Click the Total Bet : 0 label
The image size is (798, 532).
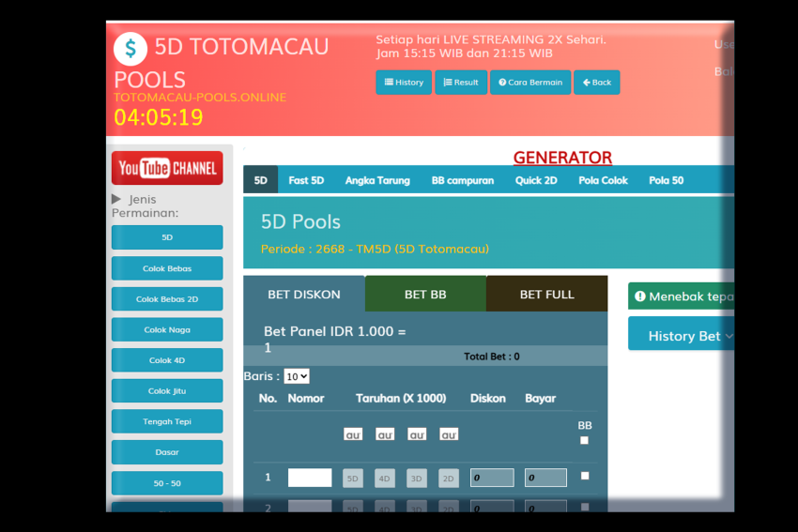tap(492, 357)
